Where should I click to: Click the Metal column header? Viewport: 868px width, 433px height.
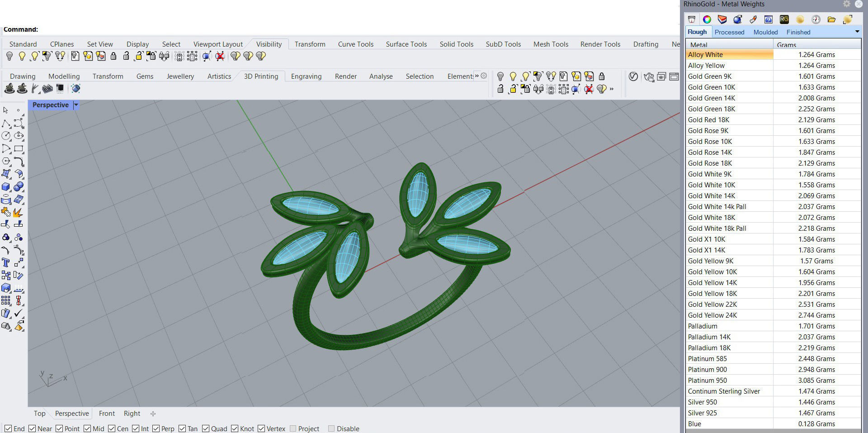click(729, 44)
